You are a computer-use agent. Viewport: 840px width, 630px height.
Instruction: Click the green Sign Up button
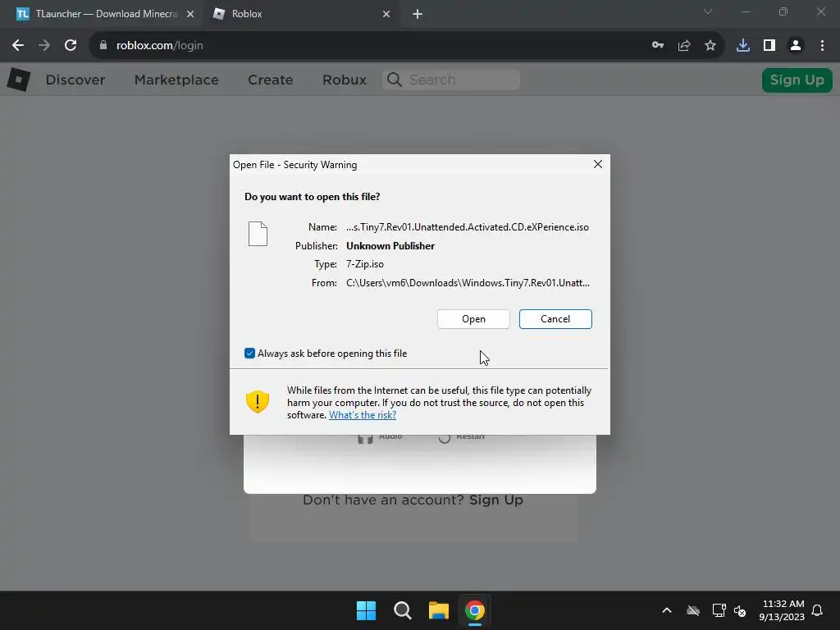click(797, 80)
